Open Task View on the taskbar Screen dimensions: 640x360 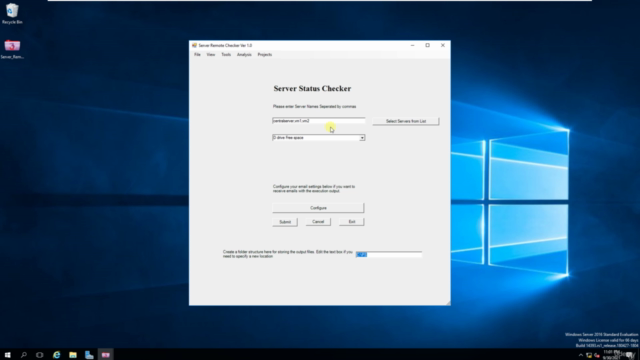(40, 355)
